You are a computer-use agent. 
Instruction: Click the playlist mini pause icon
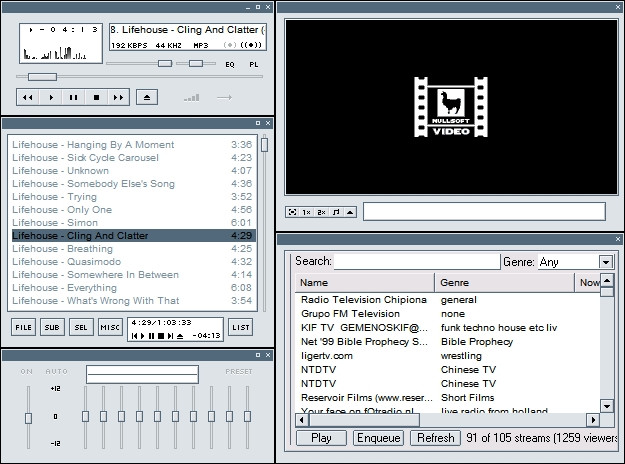(151, 336)
